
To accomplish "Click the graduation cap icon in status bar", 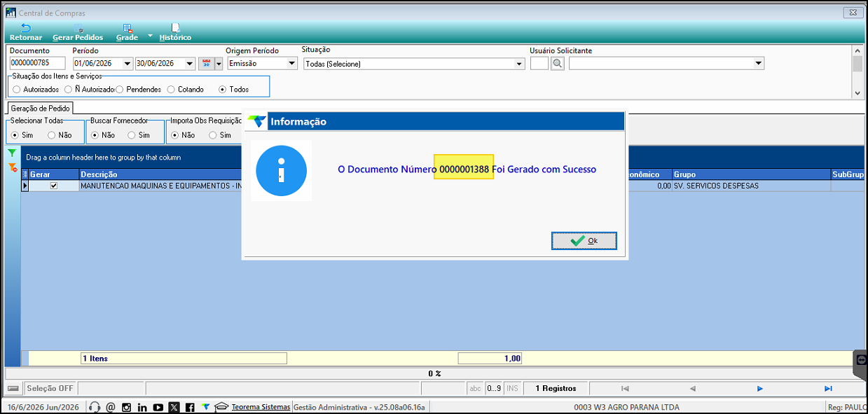I will [x=221, y=407].
